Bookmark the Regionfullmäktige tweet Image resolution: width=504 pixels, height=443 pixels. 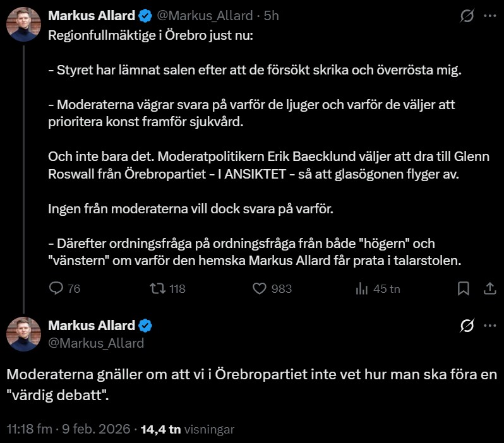click(x=463, y=288)
